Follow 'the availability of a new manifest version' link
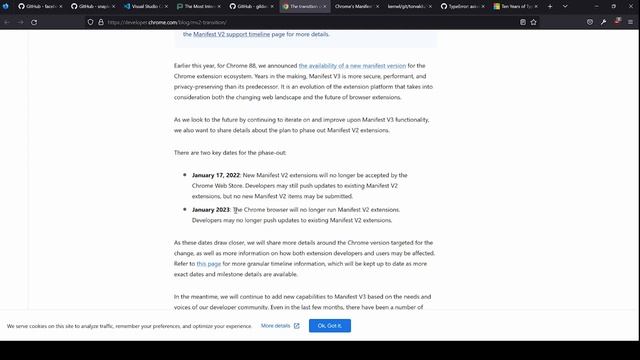Viewport: 640px width, 360px height. [352, 66]
